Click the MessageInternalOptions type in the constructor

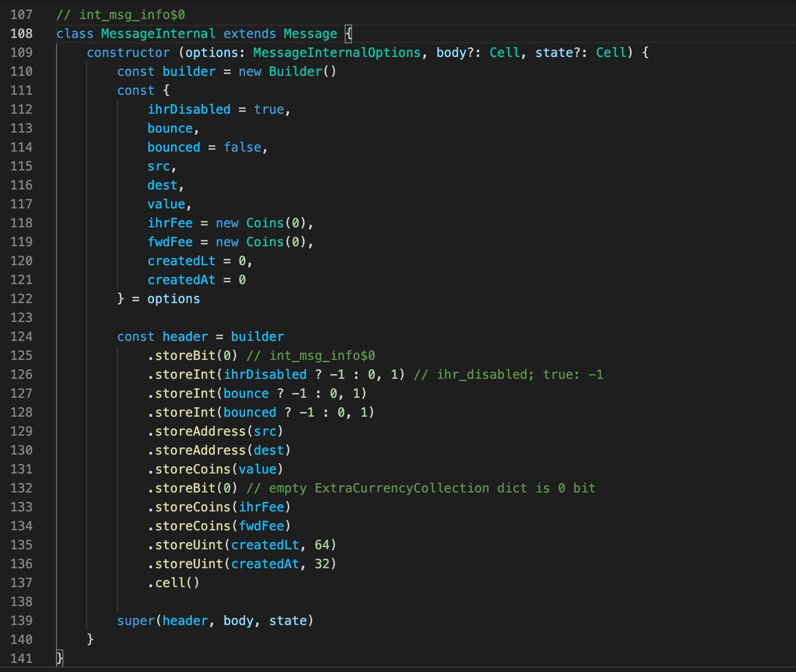point(336,53)
